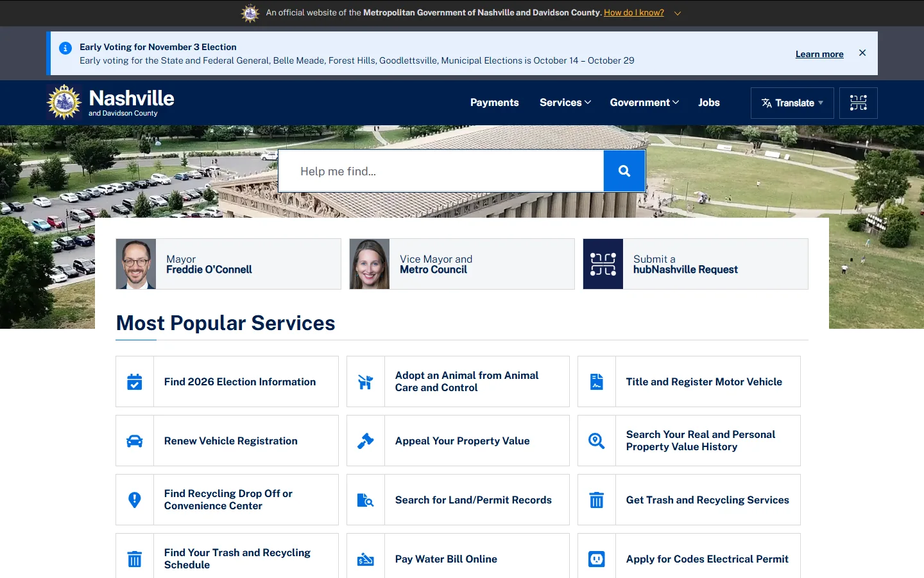Click the info icon in the alert banner
Screen dimensions: 924x578
pos(65,48)
